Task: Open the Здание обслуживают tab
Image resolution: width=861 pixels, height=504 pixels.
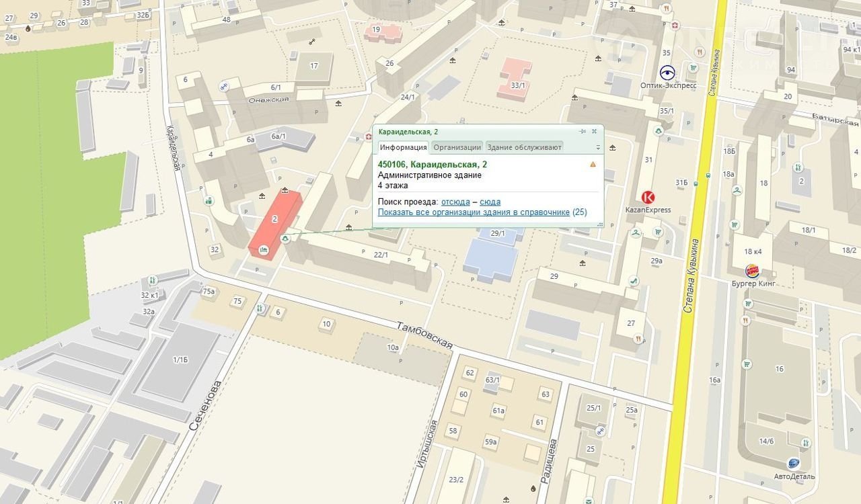Action: [x=524, y=147]
